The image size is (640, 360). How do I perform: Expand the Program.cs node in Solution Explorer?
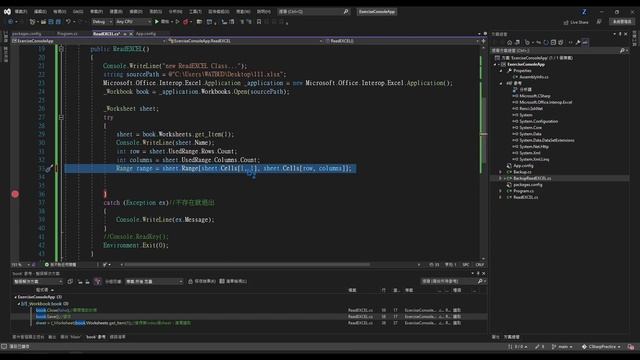[501, 191]
